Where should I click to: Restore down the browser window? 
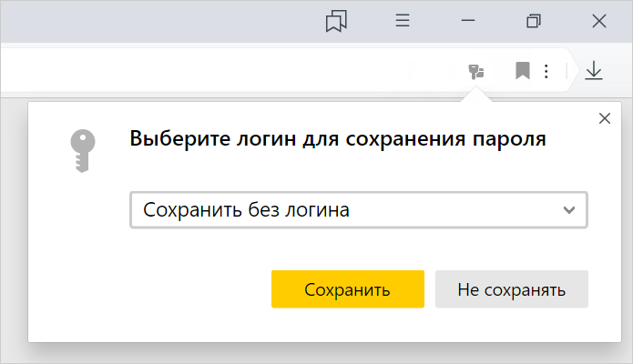[x=534, y=21]
